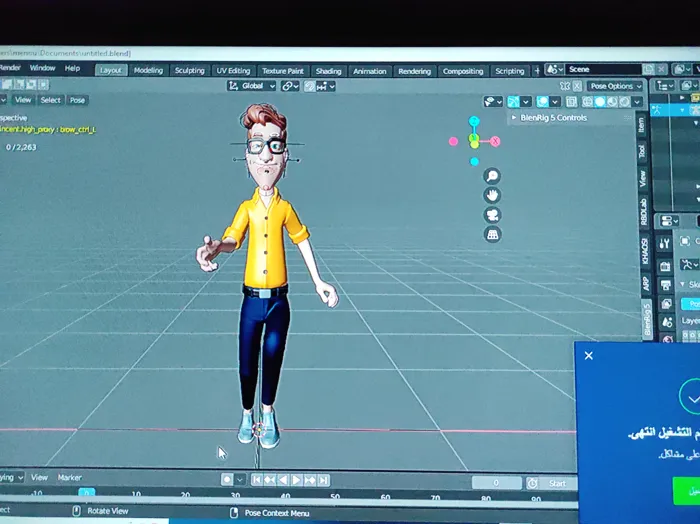This screenshot has height=524, width=700.
Task: Open the Tool sidebar tab
Action: pos(642,151)
